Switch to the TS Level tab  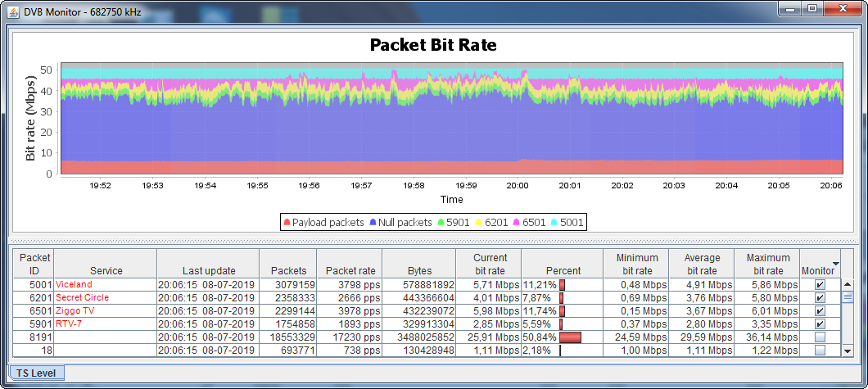[x=37, y=373]
